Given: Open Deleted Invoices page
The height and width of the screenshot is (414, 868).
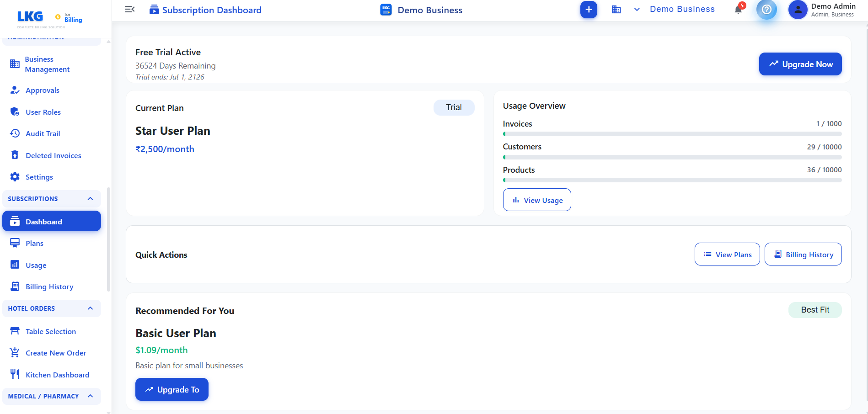Looking at the screenshot, I should click(x=52, y=155).
